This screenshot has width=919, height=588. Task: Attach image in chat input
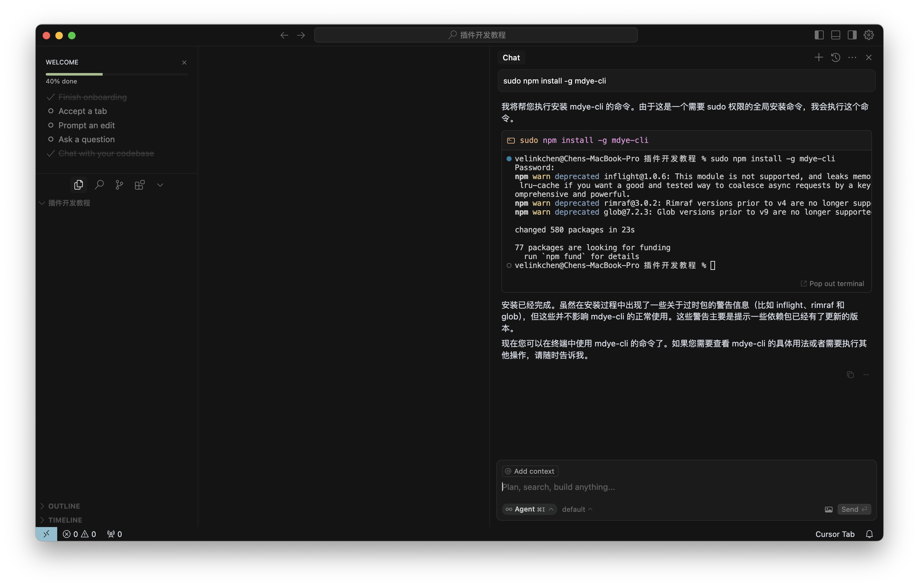pyautogui.click(x=828, y=509)
